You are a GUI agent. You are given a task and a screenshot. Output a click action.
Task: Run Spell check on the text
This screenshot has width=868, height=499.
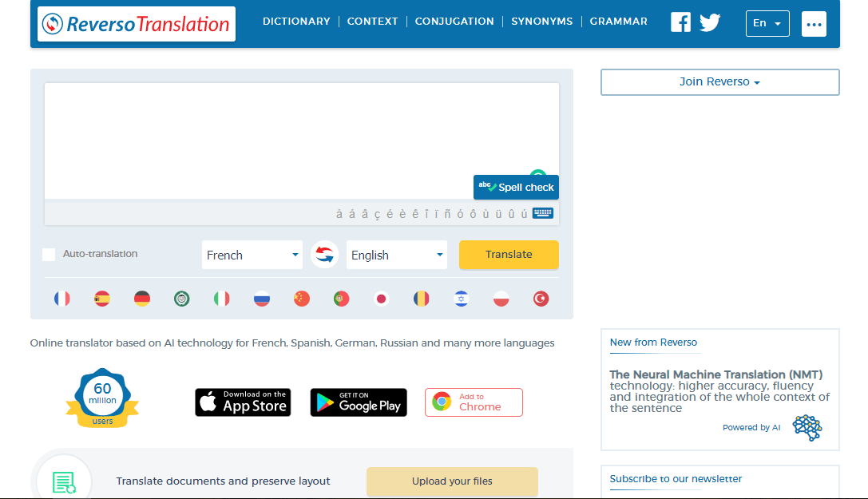tap(516, 188)
